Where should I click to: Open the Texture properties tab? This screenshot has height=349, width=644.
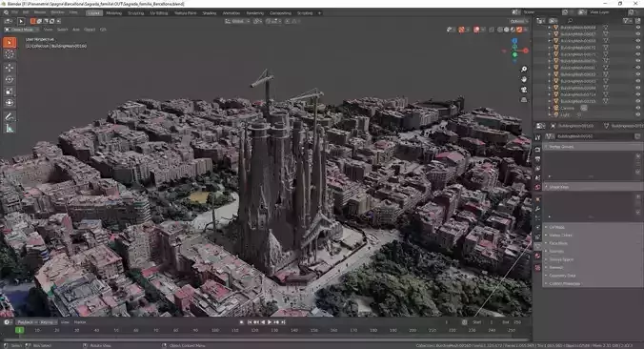pyautogui.click(x=537, y=268)
